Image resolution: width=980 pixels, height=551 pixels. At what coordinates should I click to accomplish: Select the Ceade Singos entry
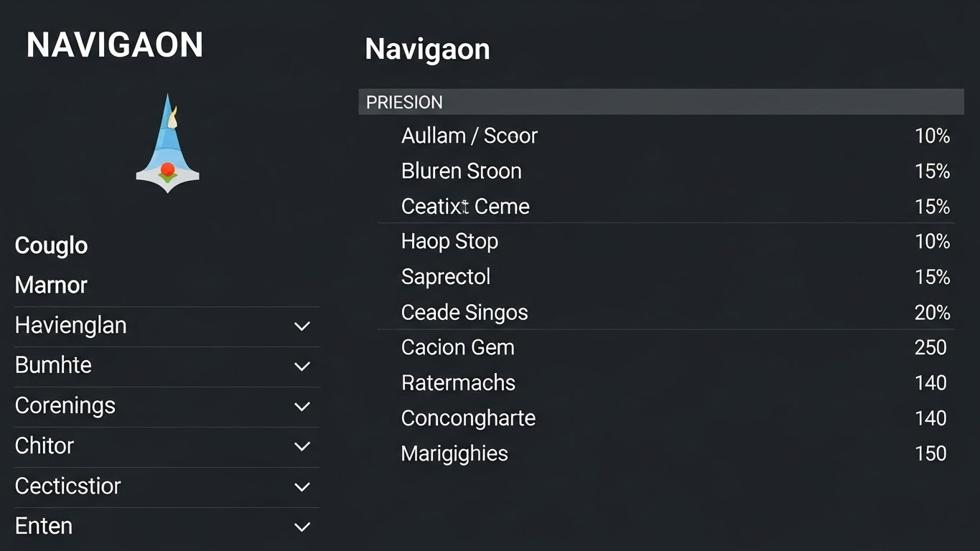pyautogui.click(x=465, y=312)
